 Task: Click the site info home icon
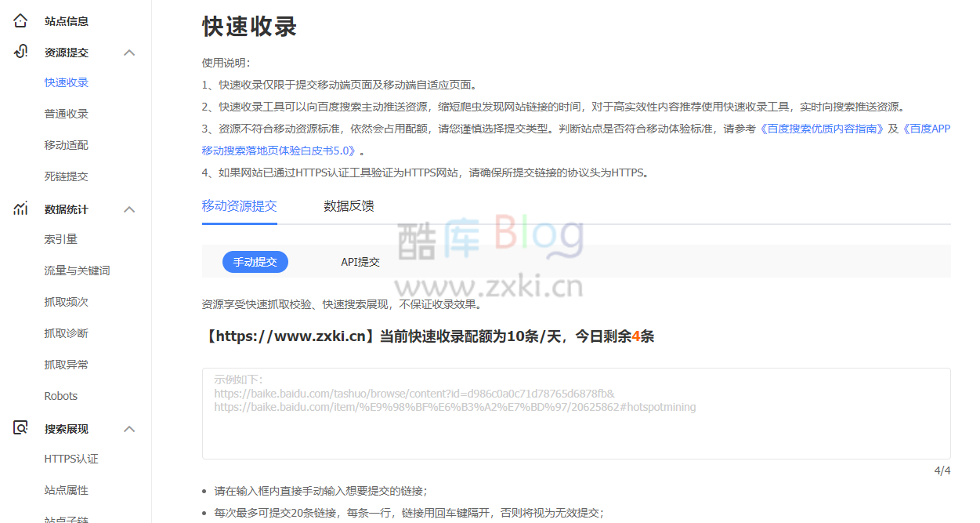point(20,20)
